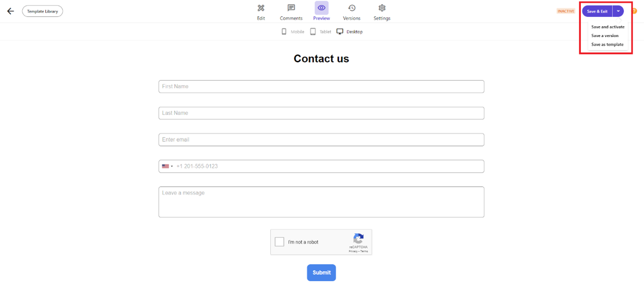Open the phone country flag dropdown
644x298 pixels.
pos(167,166)
